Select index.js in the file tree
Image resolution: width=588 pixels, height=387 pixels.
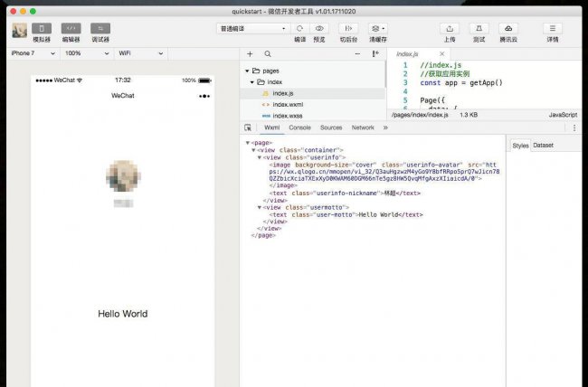(312, 93)
